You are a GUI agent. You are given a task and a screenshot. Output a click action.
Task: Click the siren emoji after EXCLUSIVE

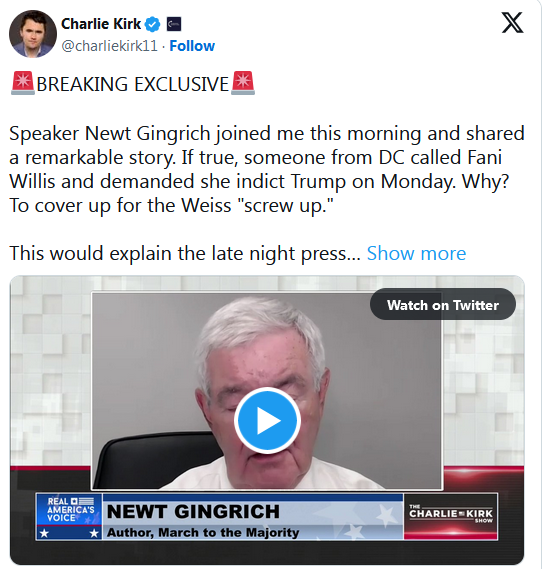(243, 83)
